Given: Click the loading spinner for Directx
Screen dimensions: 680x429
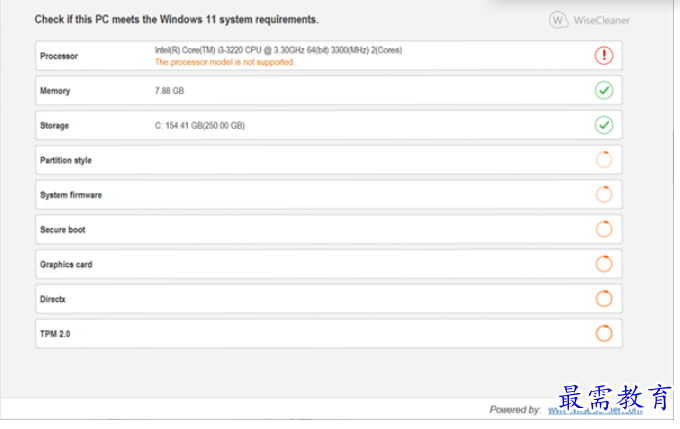Looking at the screenshot, I should click(604, 298).
